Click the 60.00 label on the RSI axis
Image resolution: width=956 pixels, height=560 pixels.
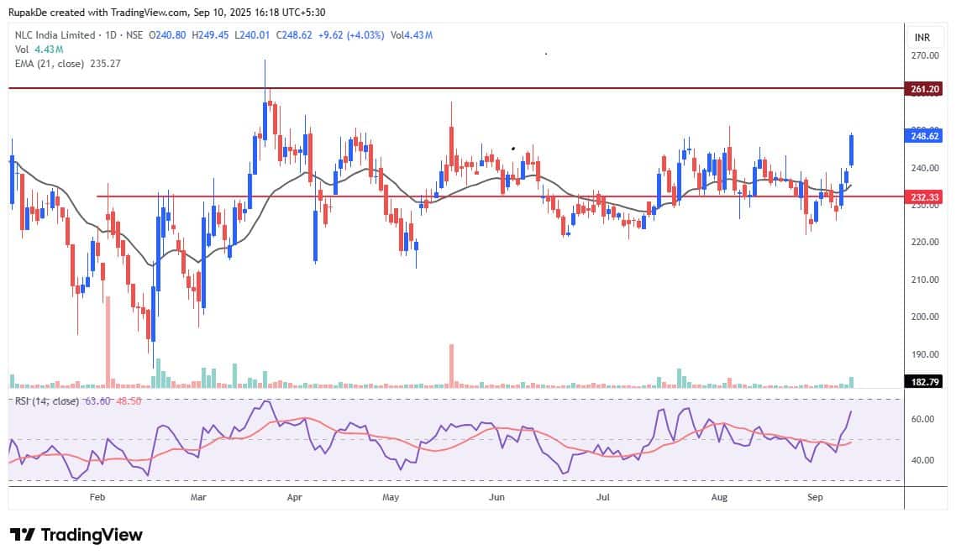(x=925, y=419)
